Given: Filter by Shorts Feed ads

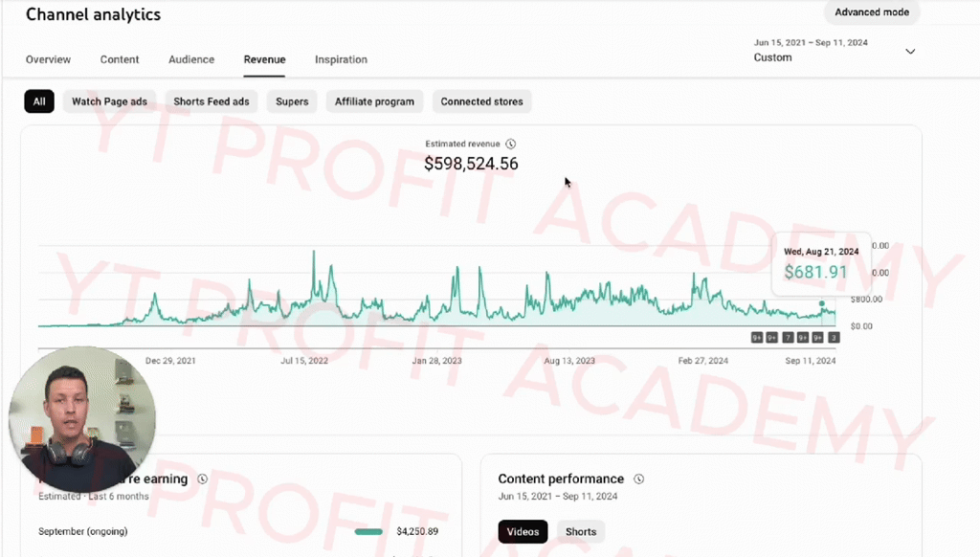Looking at the screenshot, I should click(x=212, y=101).
